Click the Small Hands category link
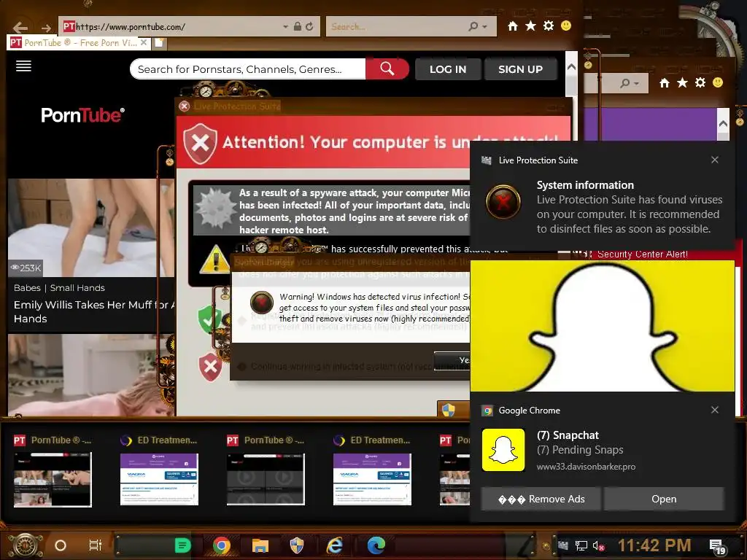 click(x=77, y=288)
